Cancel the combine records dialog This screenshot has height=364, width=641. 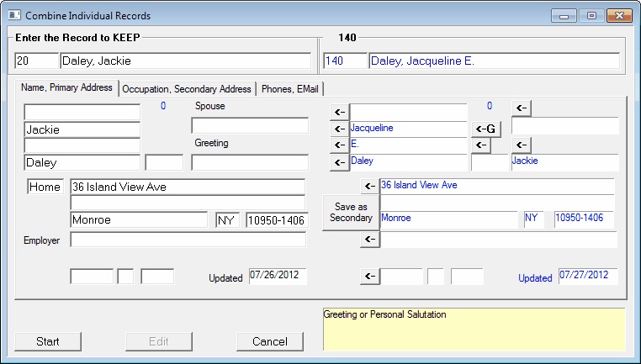(270, 341)
